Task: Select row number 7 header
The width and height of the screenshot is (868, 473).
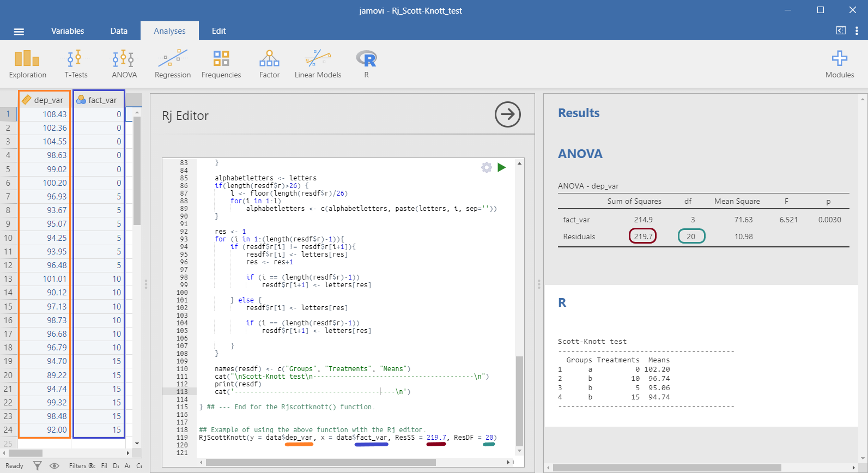Action: (8, 196)
